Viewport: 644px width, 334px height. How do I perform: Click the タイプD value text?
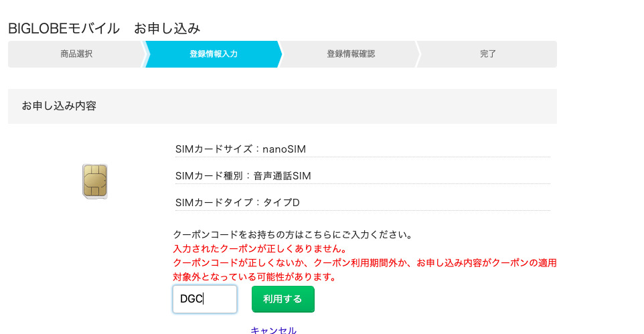click(x=281, y=202)
